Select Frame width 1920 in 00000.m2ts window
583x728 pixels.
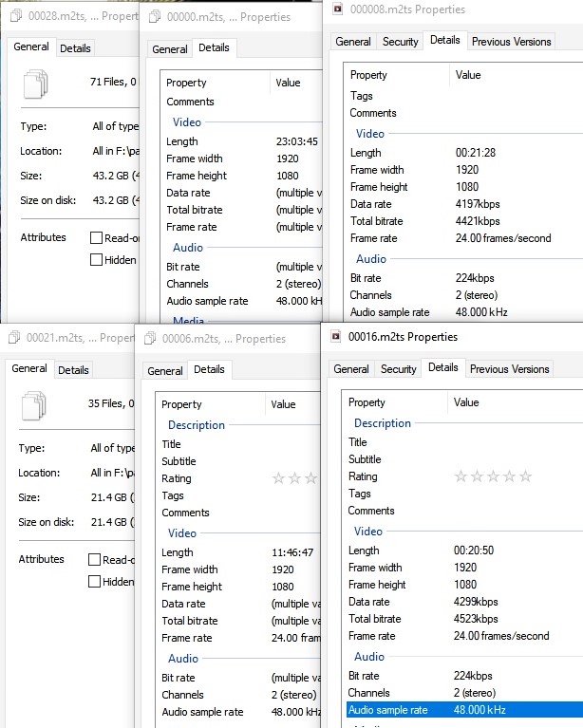(x=288, y=159)
